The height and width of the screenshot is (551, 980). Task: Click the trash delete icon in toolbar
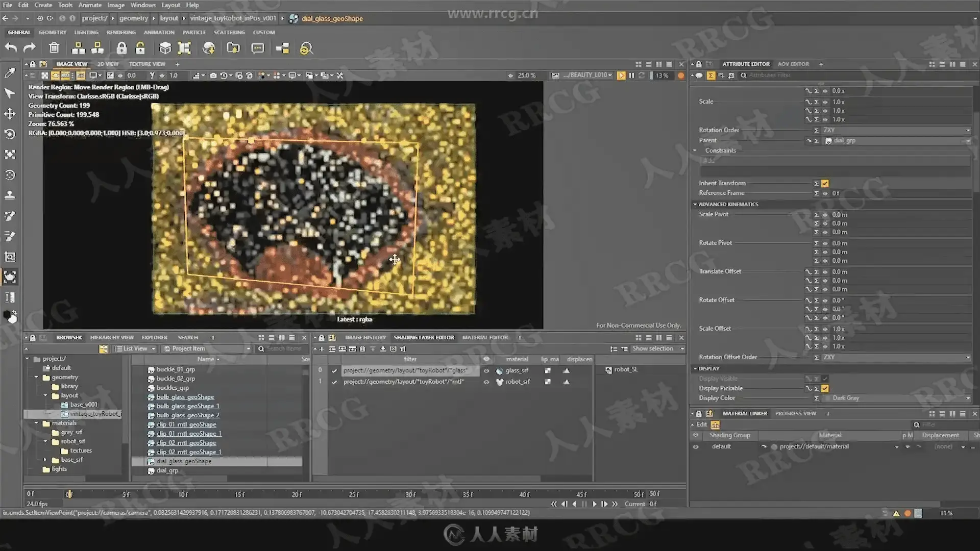click(54, 48)
